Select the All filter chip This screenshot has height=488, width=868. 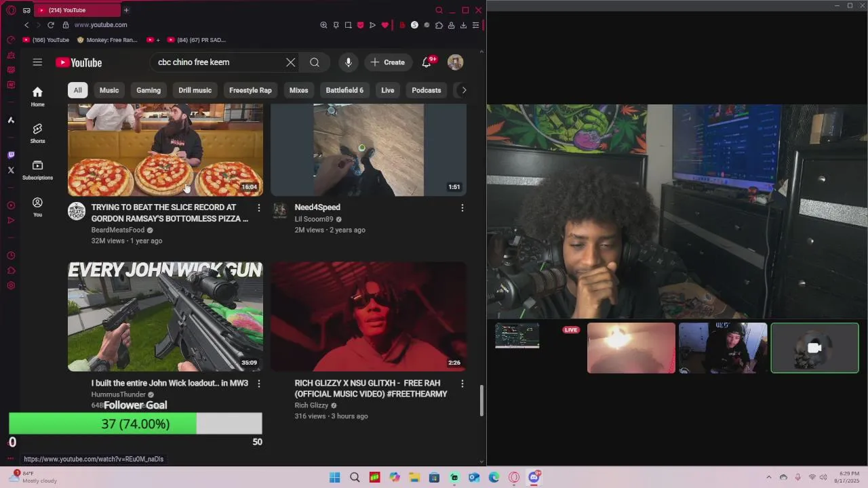pos(77,90)
